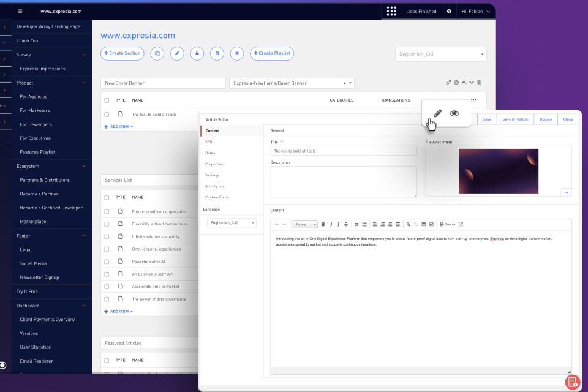Click the insert table icon in the editor toolbar

point(424,224)
